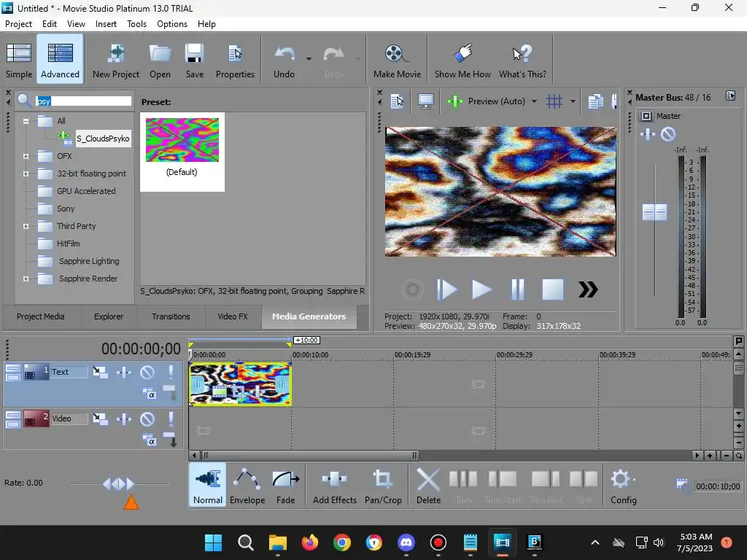Solo the Video track
This screenshot has height=560, width=747.
pyautogui.click(x=171, y=419)
